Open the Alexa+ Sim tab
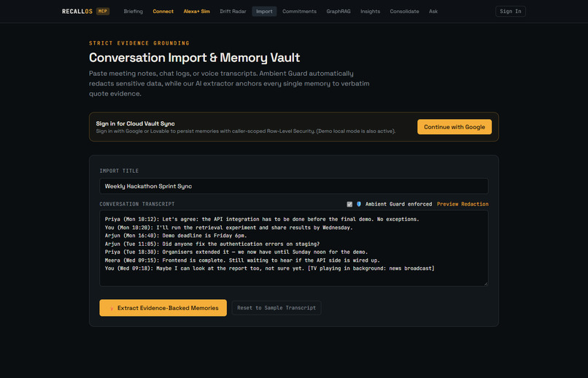Image resolution: width=588 pixels, height=378 pixels. (196, 11)
